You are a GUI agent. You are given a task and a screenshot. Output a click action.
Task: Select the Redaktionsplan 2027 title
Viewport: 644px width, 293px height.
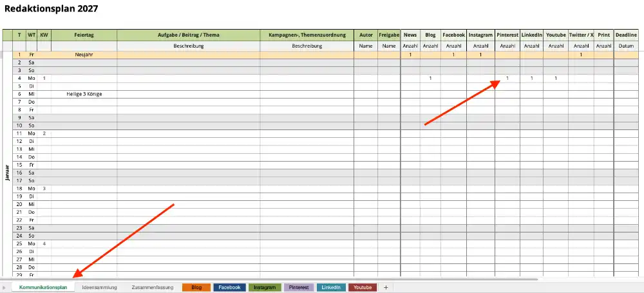pyautogui.click(x=52, y=8)
